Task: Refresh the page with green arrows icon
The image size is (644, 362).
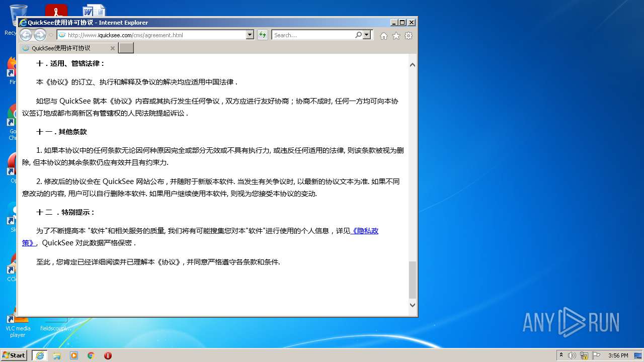Action: click(263, 35)
